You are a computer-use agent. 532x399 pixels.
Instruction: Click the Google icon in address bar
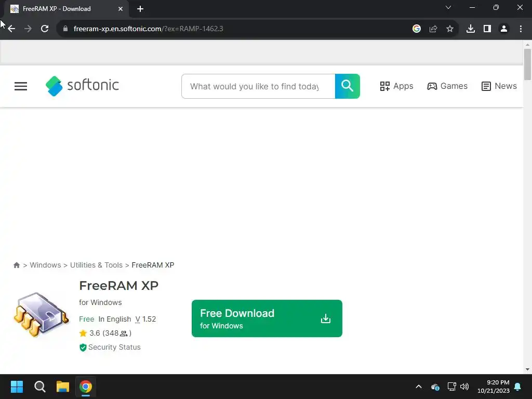[417, 29]
